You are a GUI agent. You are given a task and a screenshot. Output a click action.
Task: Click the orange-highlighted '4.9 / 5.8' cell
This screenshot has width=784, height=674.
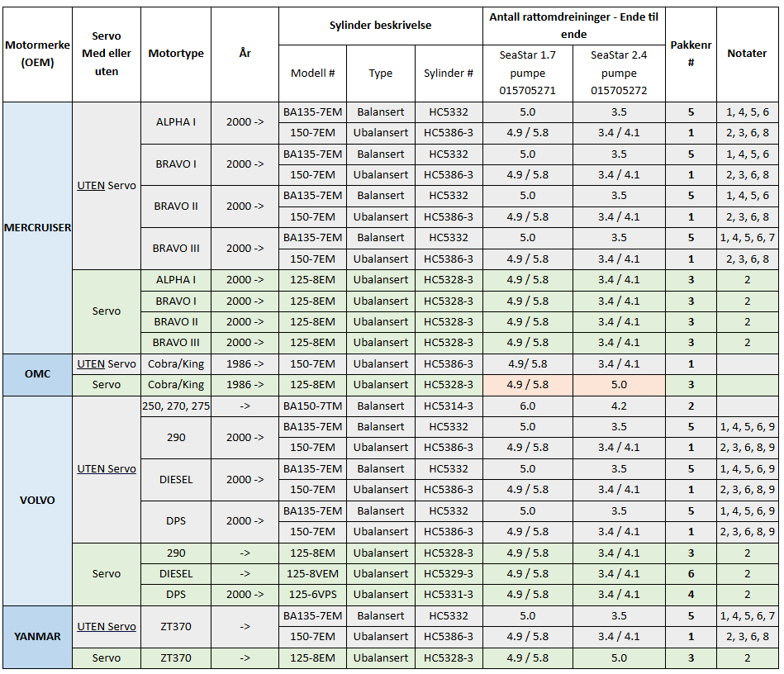pyautogui.click(x=528, y=385)
